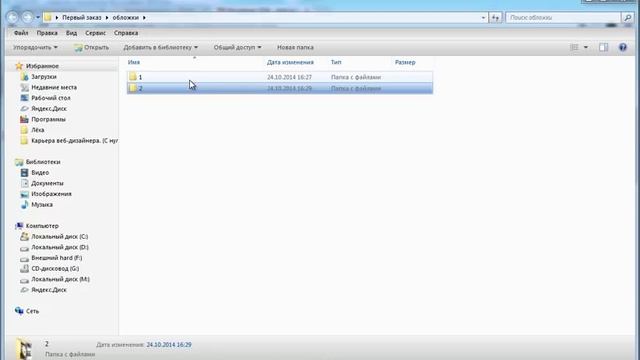The image size is (640, 360).
Task: Open 'Программы' in favorites
Action: (48, 119)
